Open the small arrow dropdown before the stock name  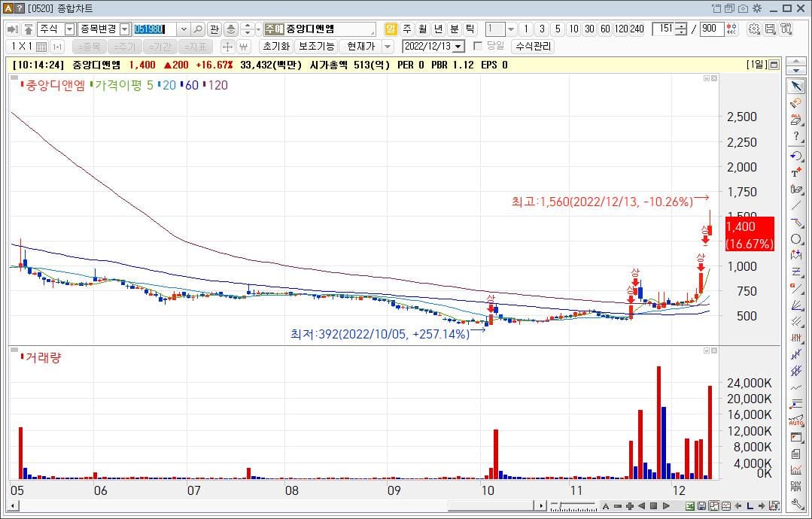pos(258,29)
